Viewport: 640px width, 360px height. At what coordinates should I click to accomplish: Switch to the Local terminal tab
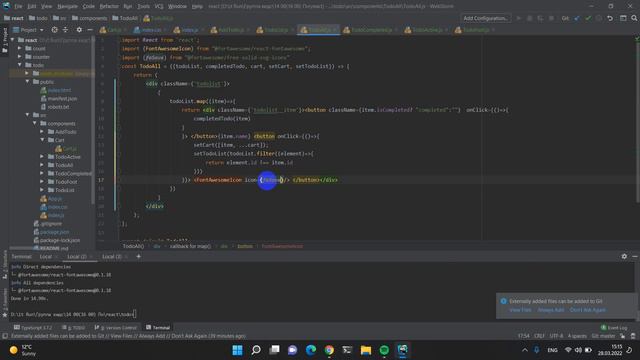45,256
